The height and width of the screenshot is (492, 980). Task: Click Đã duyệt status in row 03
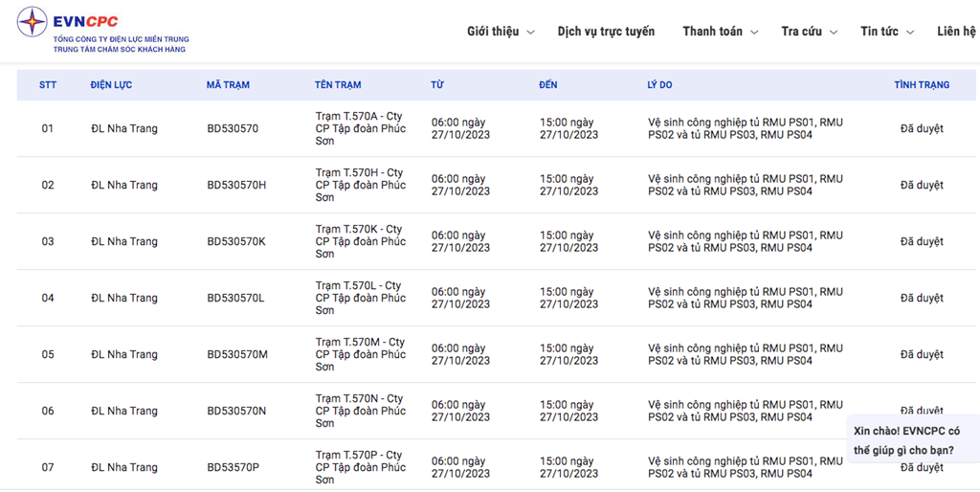(x=922, y=241)
